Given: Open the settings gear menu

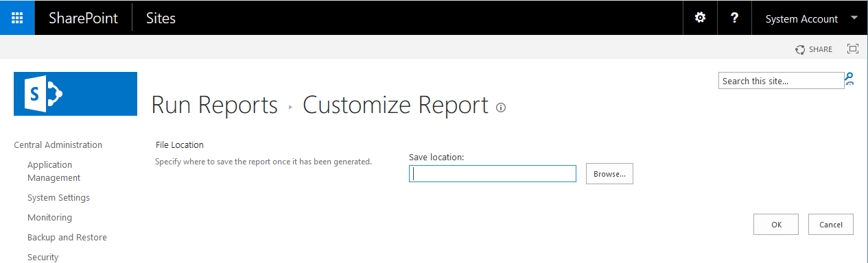Looking at the screenshot, I should 700,18.
